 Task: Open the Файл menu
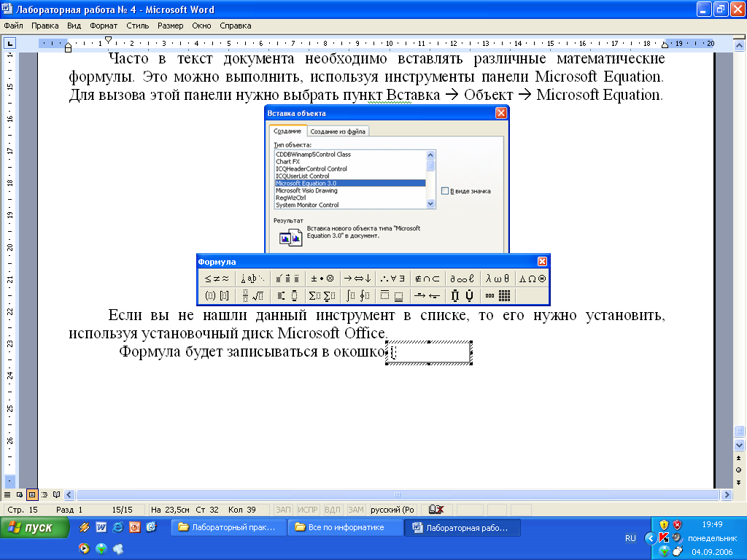tap(13, 26)
